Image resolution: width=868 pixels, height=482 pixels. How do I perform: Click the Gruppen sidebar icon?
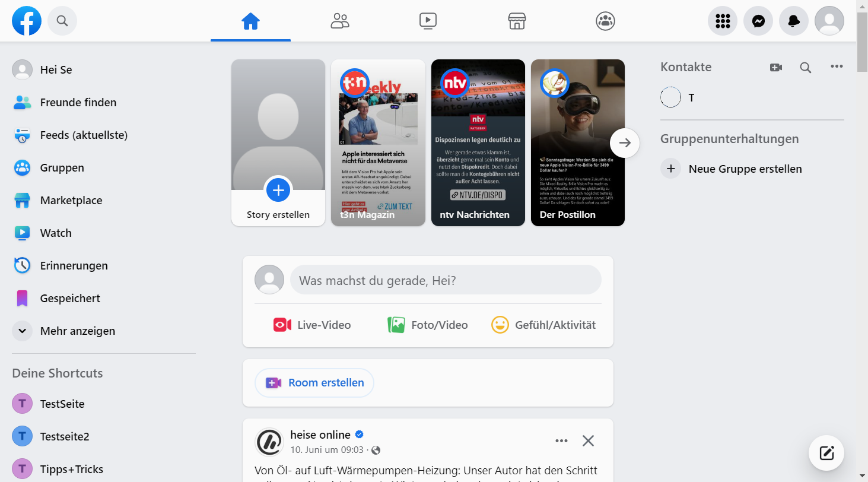point(22,167)
